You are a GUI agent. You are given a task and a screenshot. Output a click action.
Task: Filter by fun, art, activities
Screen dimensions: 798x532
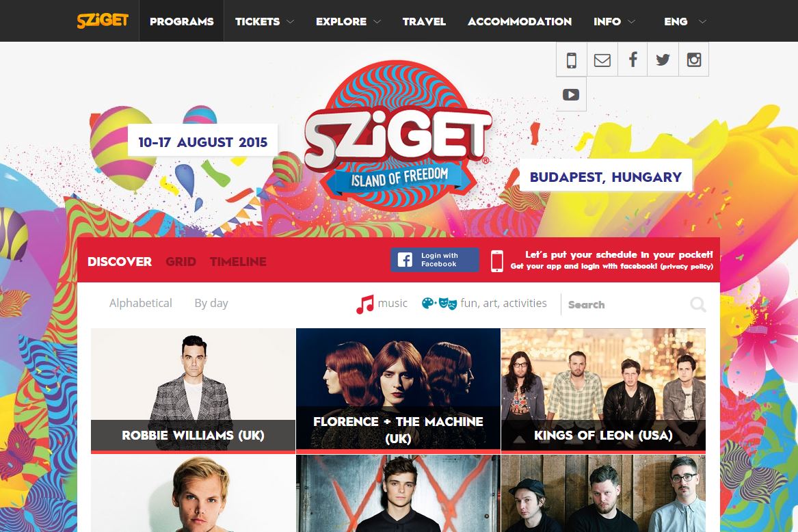pos(484,304)
